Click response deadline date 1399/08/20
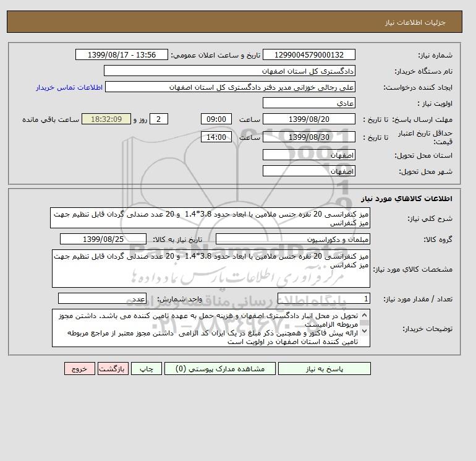 (309, 119)
